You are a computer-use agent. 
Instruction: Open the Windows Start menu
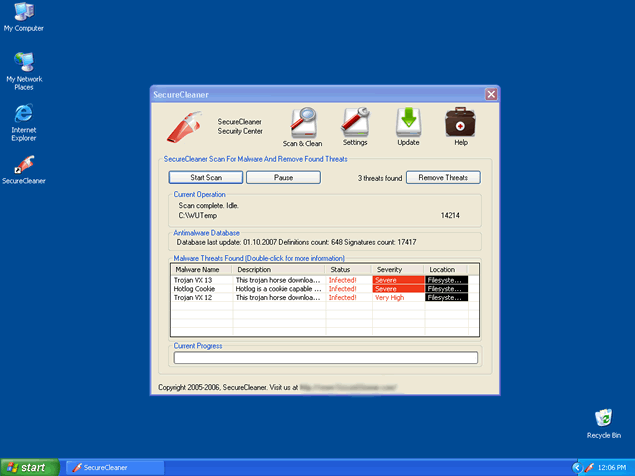coord(29,467)
